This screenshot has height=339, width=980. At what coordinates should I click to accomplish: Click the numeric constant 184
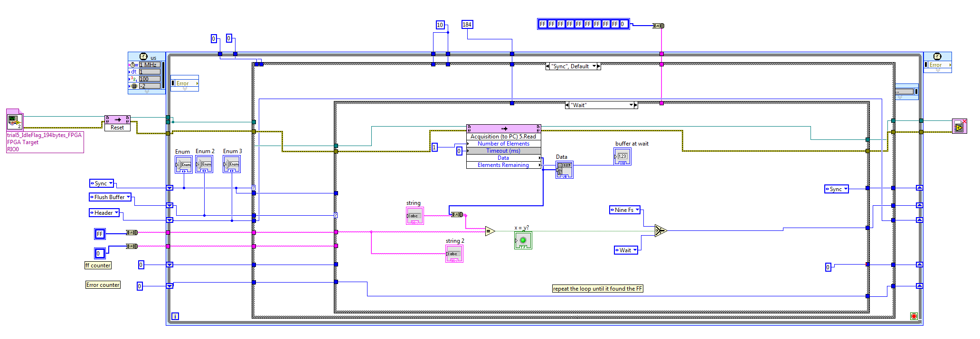tap(467, 25)
